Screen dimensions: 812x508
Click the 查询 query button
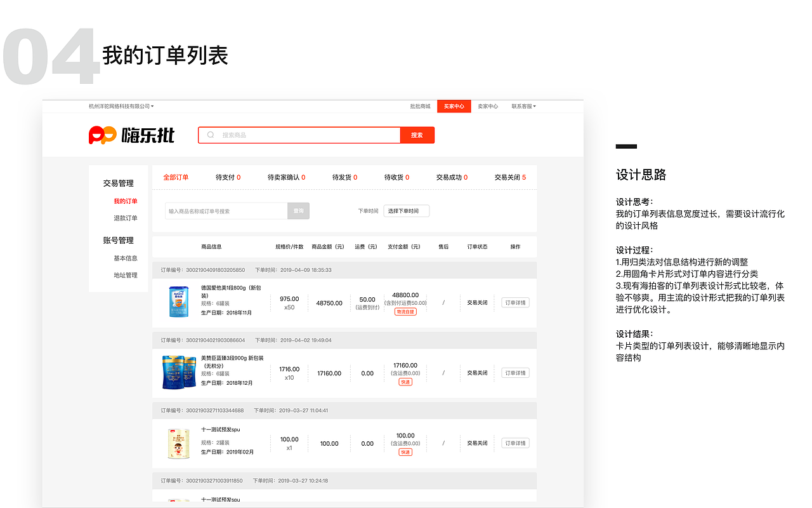(x=298, y=210)
